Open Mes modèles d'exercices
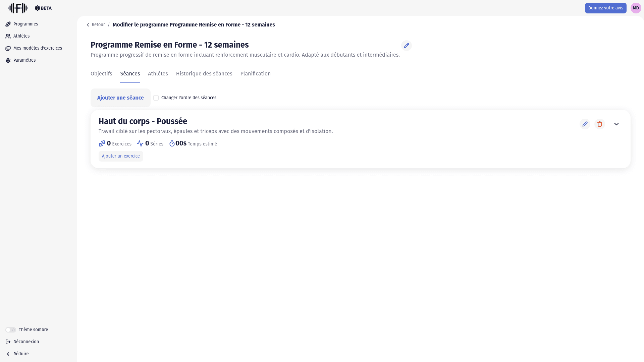Viewport: 644px width, 362px height. click(37, 48)
